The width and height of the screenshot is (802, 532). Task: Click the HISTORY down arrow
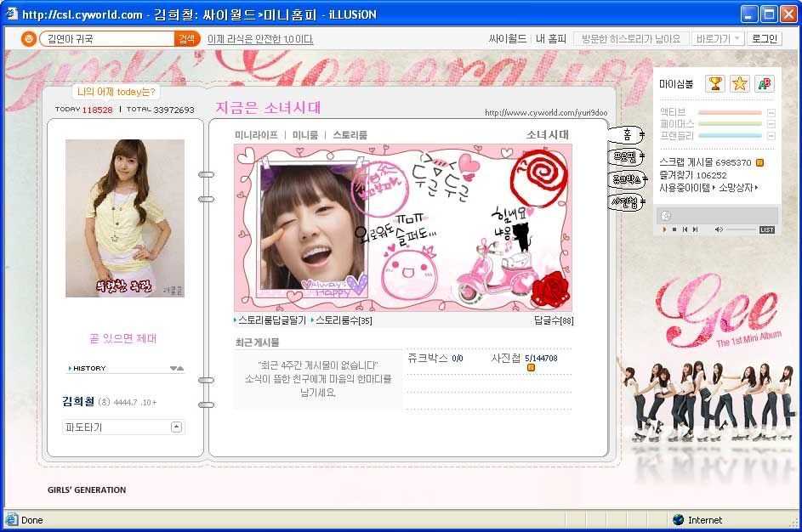click(x=173, y=368)
